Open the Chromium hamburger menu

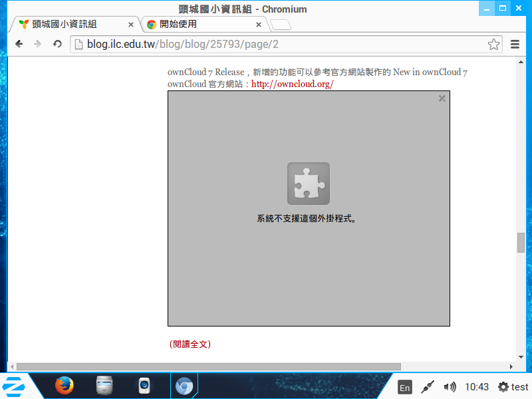pyautogui.click(x=515, y=44)
